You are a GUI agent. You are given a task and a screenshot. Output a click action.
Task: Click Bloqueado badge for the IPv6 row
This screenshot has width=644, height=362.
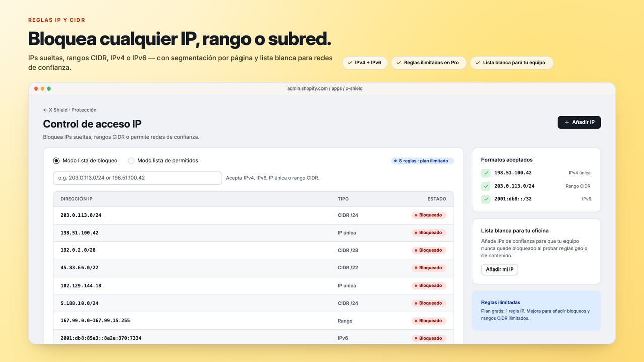point(429,338)
